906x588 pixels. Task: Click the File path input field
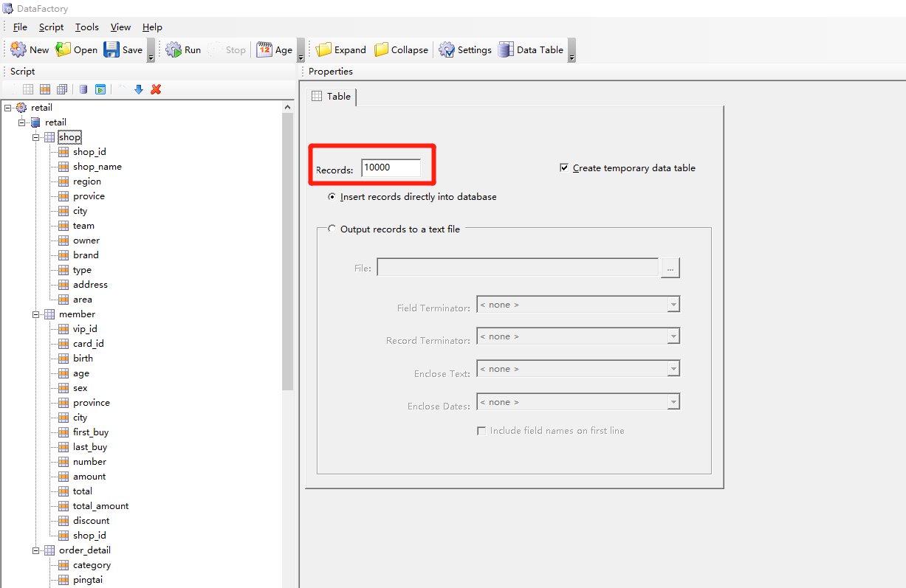pyautogui.click(x=518, y=267)
